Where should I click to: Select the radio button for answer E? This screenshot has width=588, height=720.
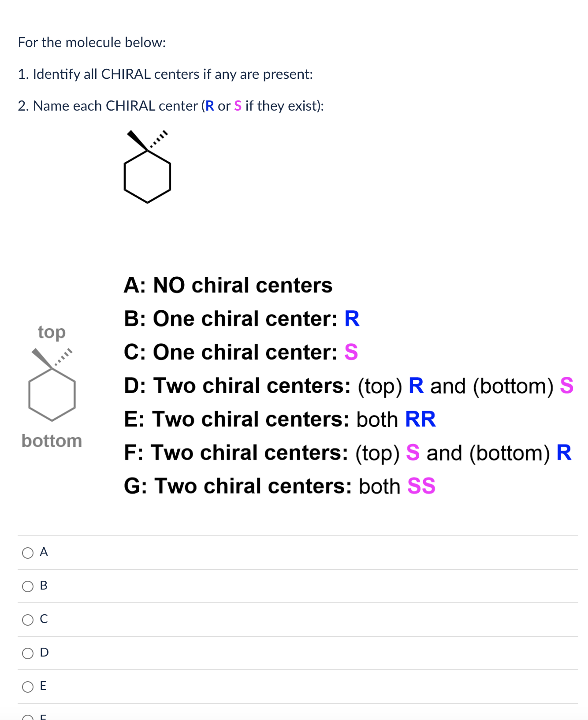coord(27,687)
